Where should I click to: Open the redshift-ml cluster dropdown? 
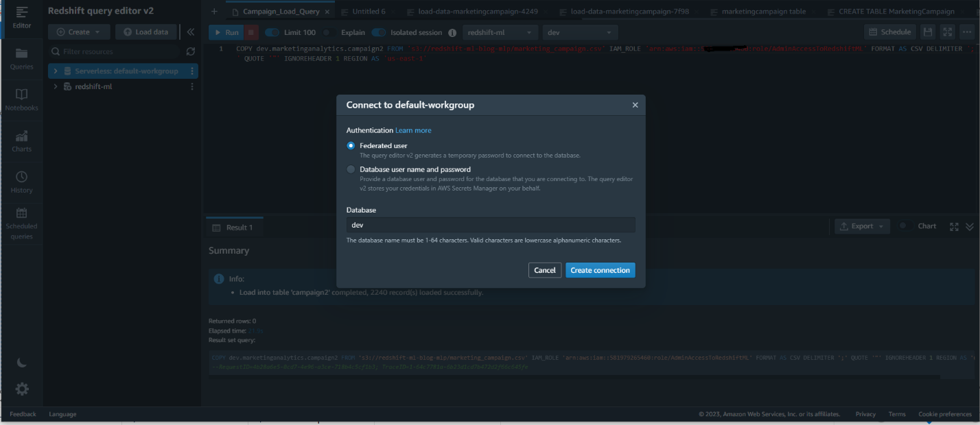500,32
